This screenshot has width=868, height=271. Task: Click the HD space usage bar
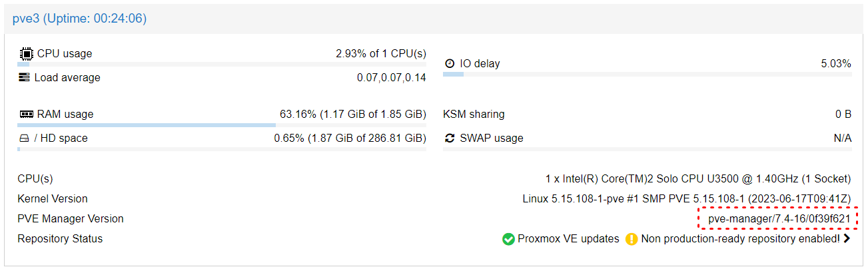[222, 148]
